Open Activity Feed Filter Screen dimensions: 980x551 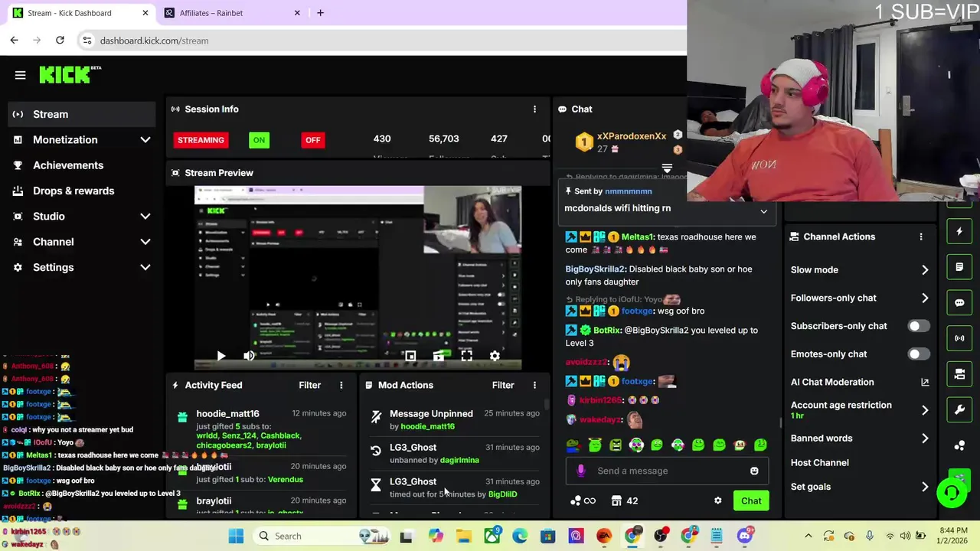pyautogui.click(x=309, y=385)
